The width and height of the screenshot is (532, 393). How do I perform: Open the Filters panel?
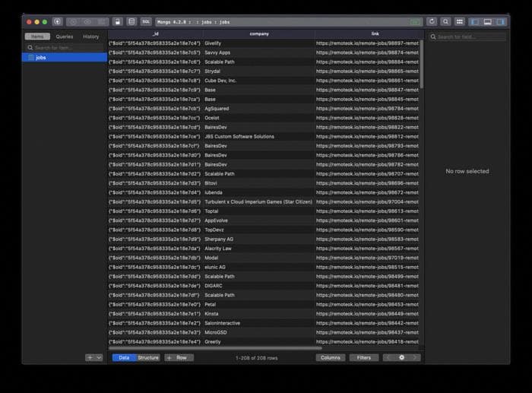click(x=364, y=358)
